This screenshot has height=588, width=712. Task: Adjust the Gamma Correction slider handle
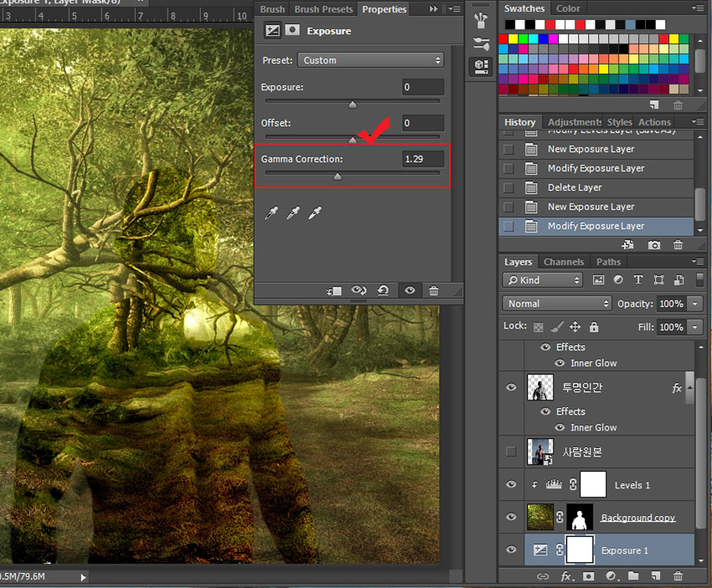click(338, 177)
